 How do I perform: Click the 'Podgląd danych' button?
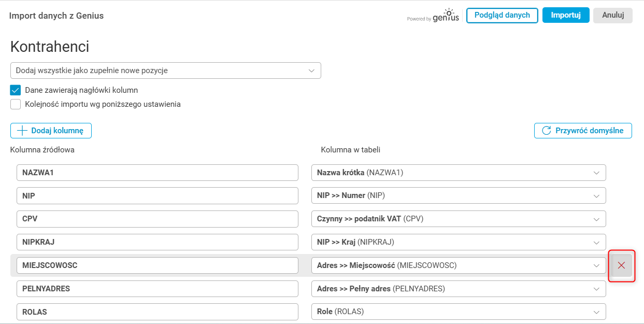(502, 16)
